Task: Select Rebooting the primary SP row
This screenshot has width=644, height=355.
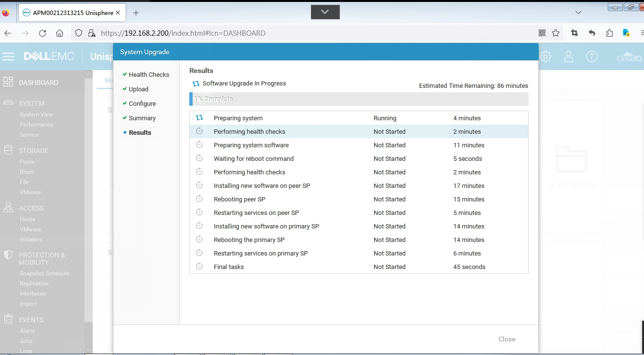Action: (x=359, y=240)
